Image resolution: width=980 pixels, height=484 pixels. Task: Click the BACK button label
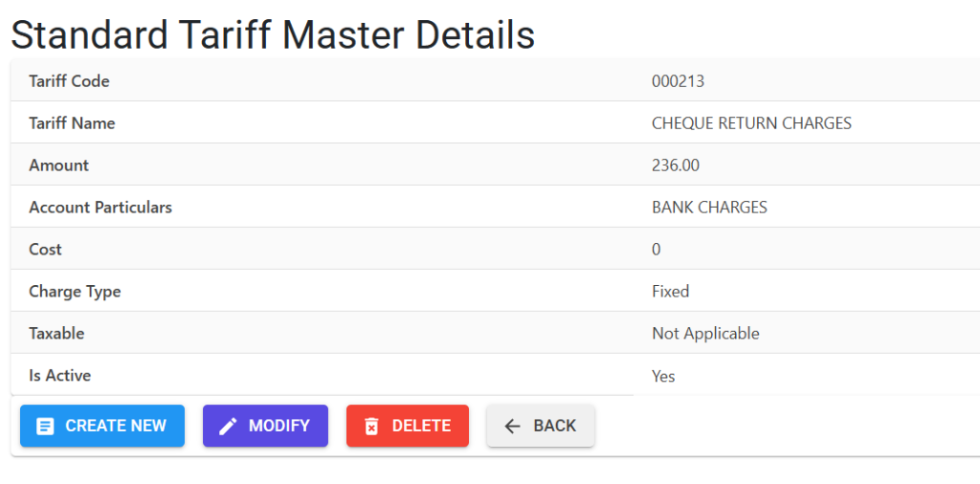coord(554,426)
